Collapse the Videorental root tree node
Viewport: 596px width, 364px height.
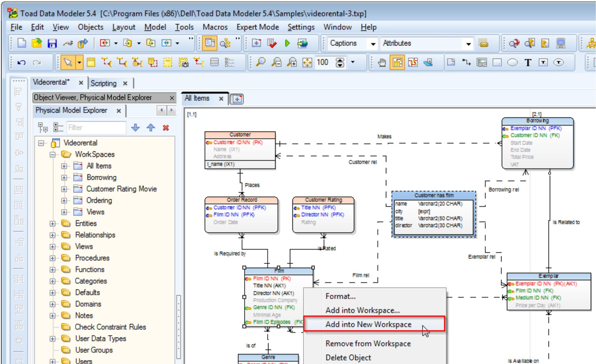click(x=41, y=143)
